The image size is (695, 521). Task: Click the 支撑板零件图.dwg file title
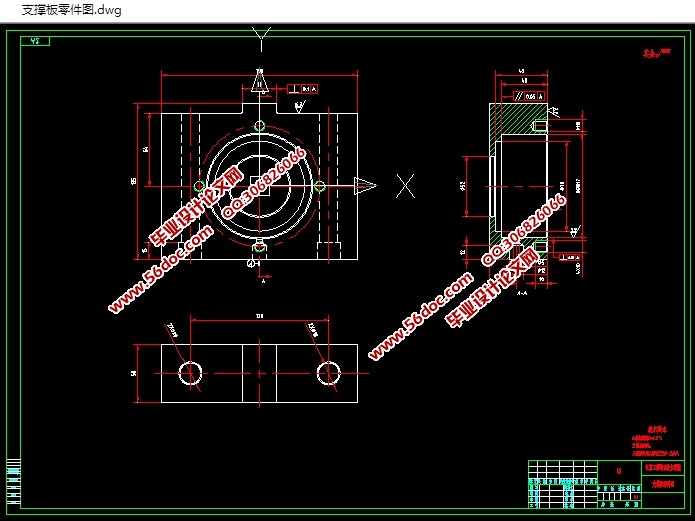[59, 9]
